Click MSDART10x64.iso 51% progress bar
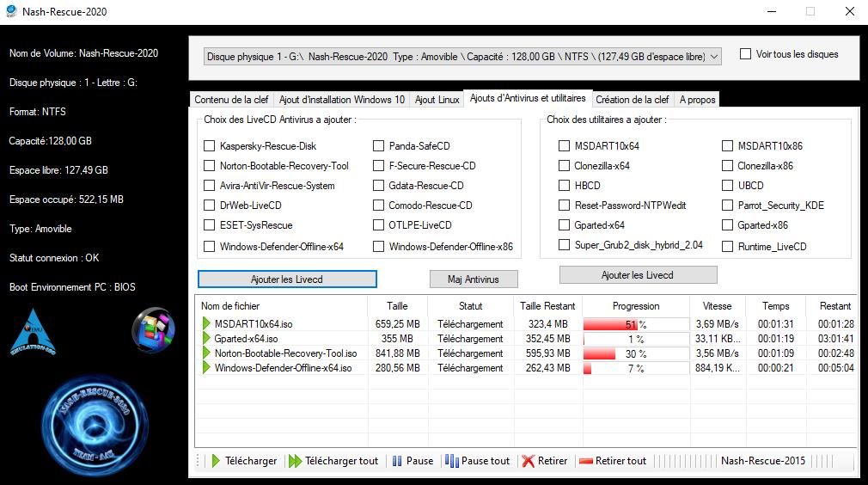Viewport: 868px width, 485px height. coord(636,324)
